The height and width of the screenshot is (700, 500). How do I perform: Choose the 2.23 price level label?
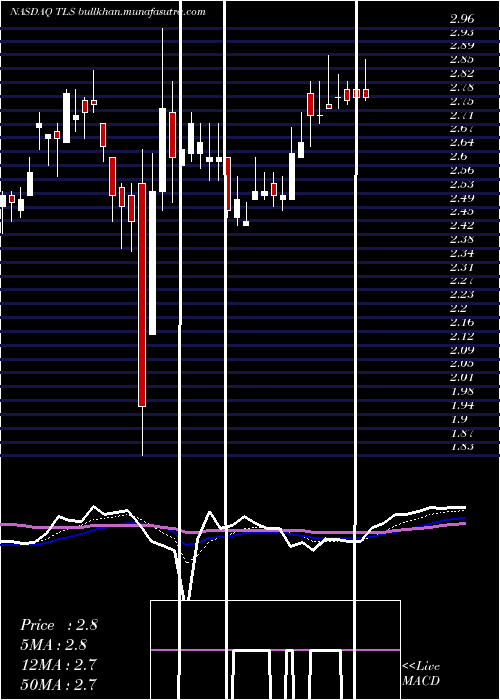[462, 295]
